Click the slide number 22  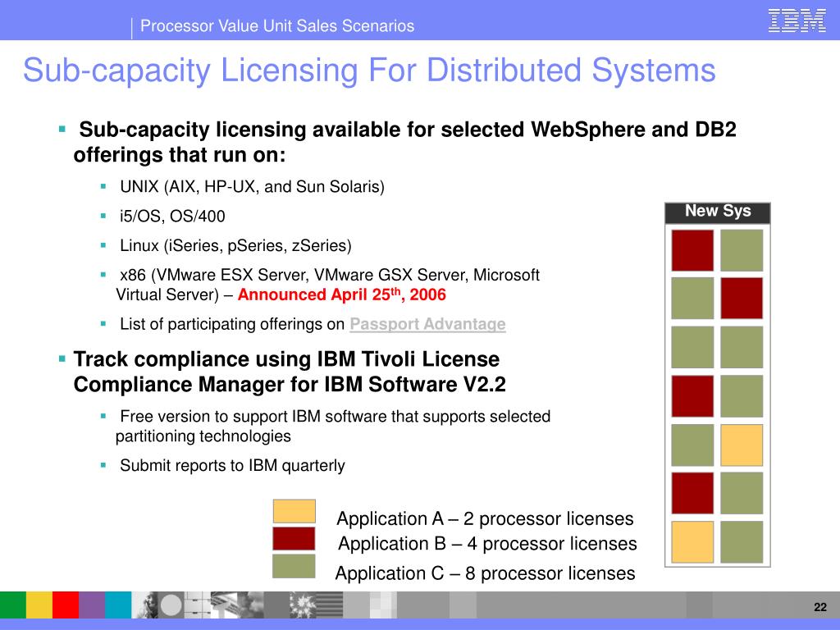(819, 607)
